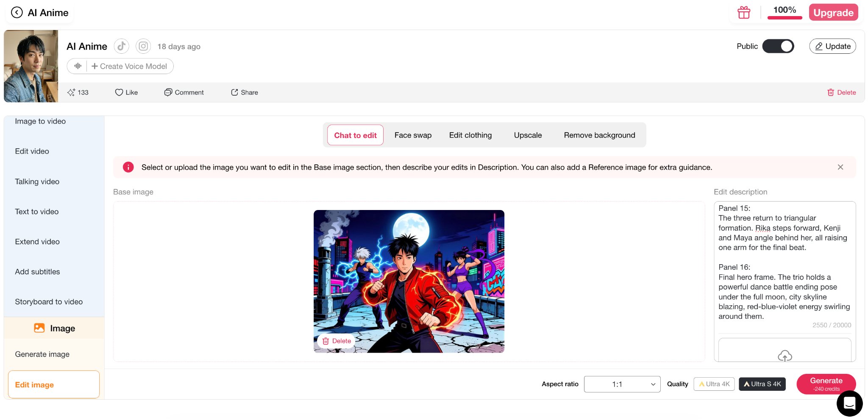Select Ultra 4K quality

714,384
